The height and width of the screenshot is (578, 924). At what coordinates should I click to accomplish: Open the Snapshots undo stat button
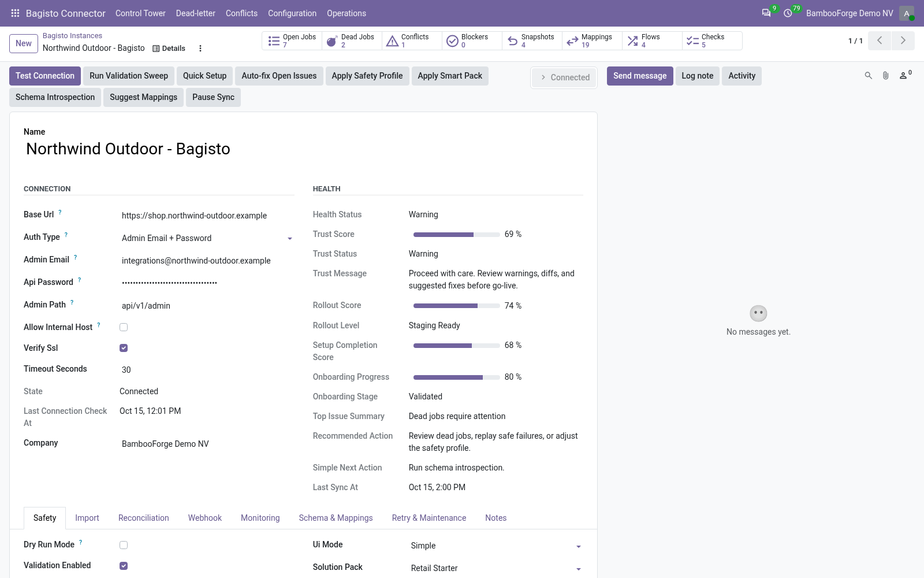532,40
